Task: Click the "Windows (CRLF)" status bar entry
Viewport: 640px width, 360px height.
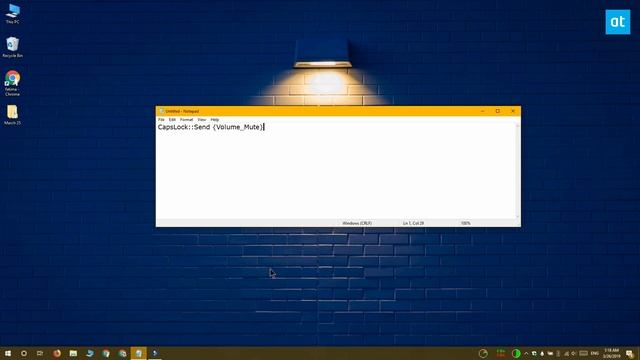Action: click(x=357, y=223)
